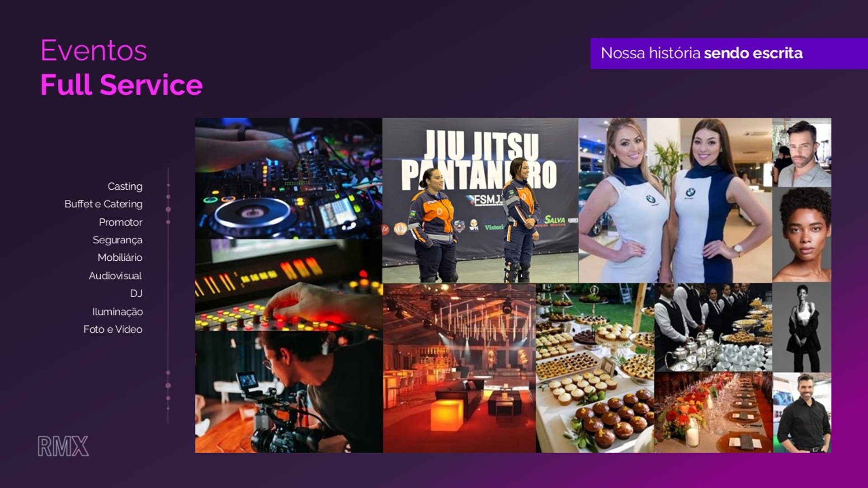The width and height of the screenshot is (868, 488).
Task: Select the Eventos Full Service title
Action: pos(121,67)
